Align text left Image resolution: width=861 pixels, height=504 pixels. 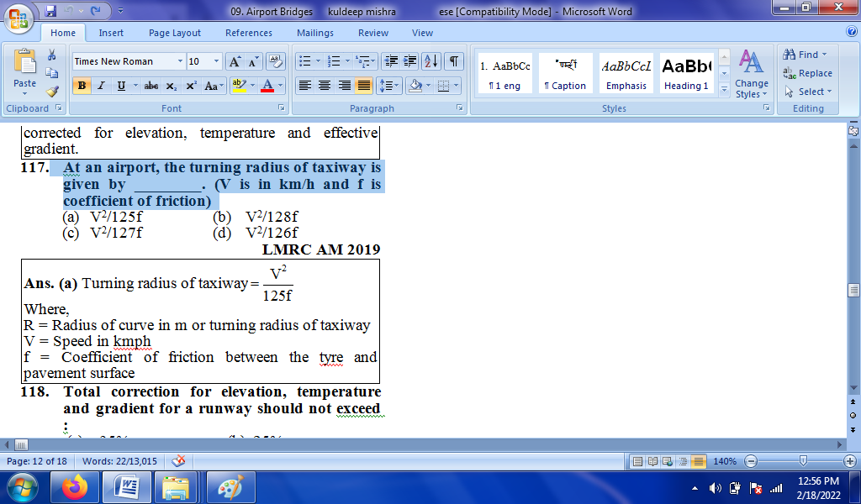pos(304,86)
